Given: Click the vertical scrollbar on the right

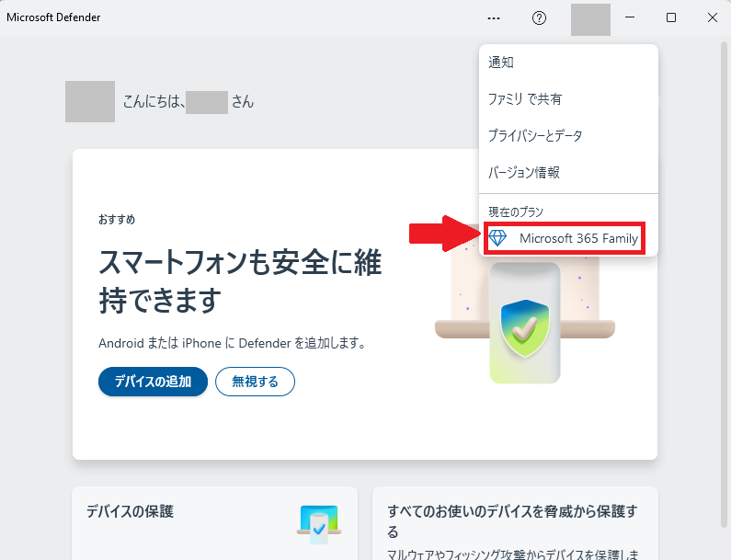Looking at the screenshot, I should (x=724, y=284).
